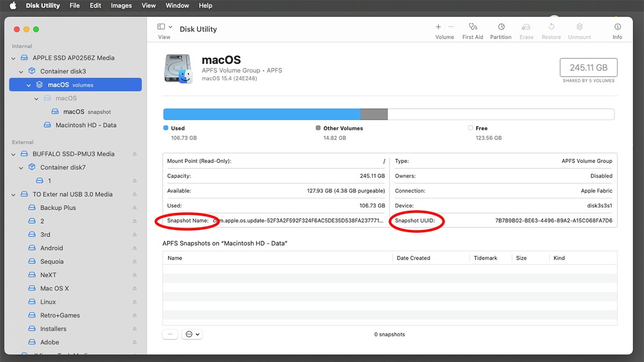Open the Help menu
The image size is (644, 362).
tap(206, 5)
